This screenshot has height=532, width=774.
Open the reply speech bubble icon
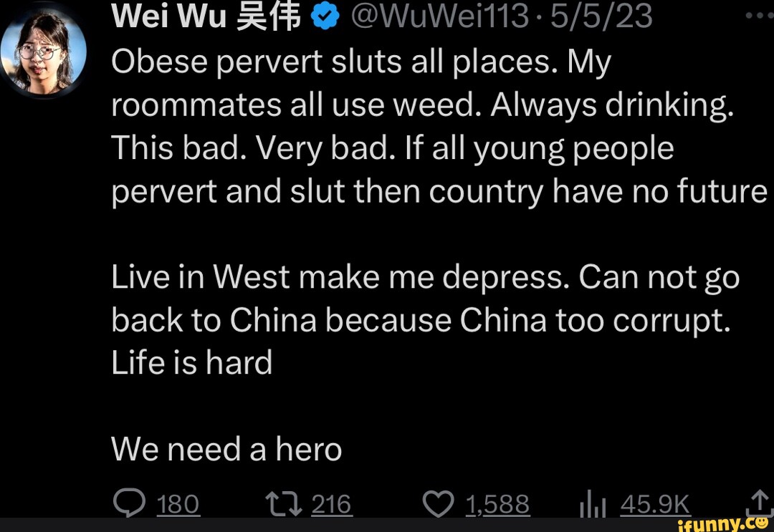coord(129,503)
